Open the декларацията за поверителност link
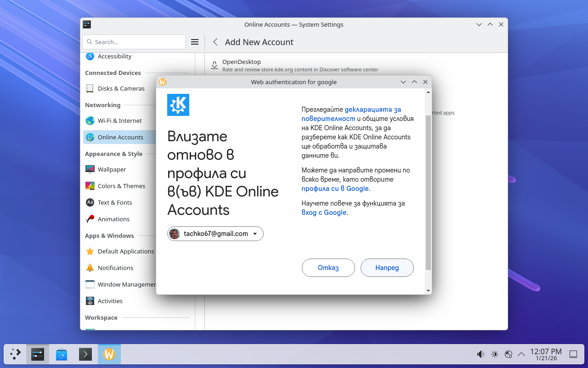588x368 pixels. (373, 109)
